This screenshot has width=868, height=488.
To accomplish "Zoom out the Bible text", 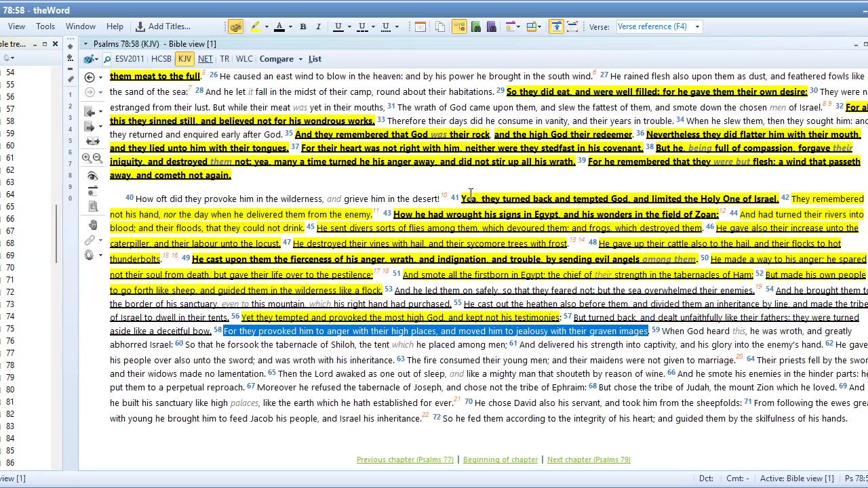I will tap(98, 158).
